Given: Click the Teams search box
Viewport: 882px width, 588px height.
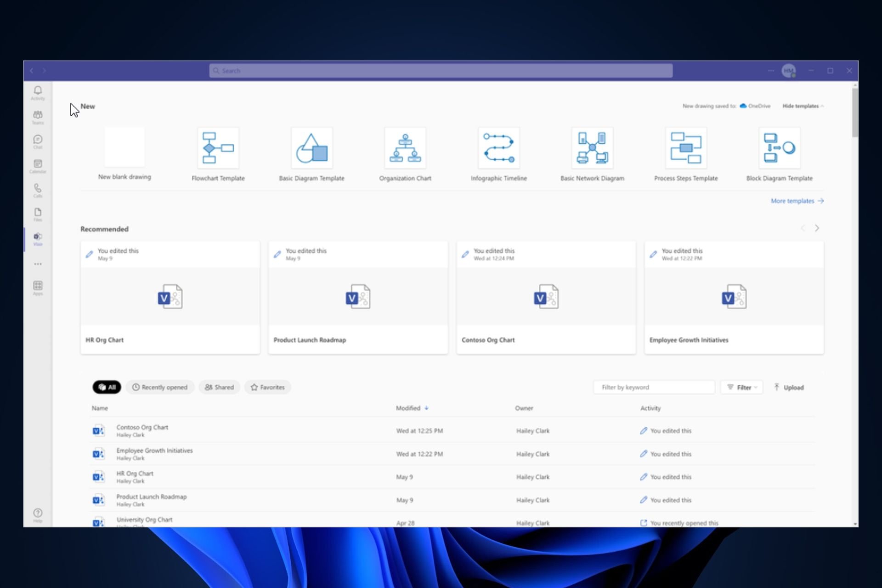Looking at the screenshot, I should click(441, 71).
